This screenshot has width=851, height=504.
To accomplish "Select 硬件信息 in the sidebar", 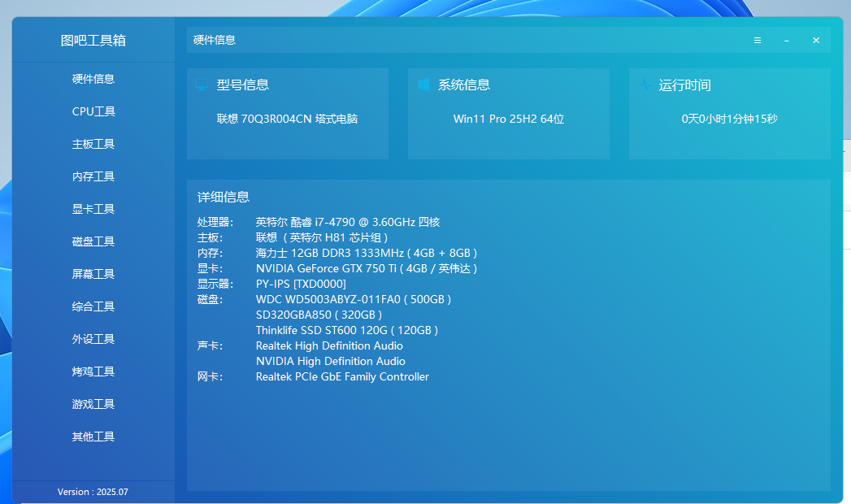I will pos(93,79).
